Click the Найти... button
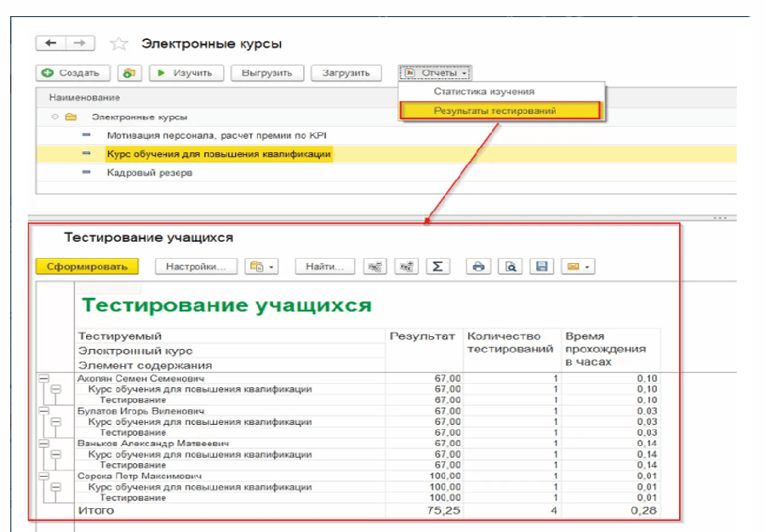This screenshot has height=532, width=766. 325,266
